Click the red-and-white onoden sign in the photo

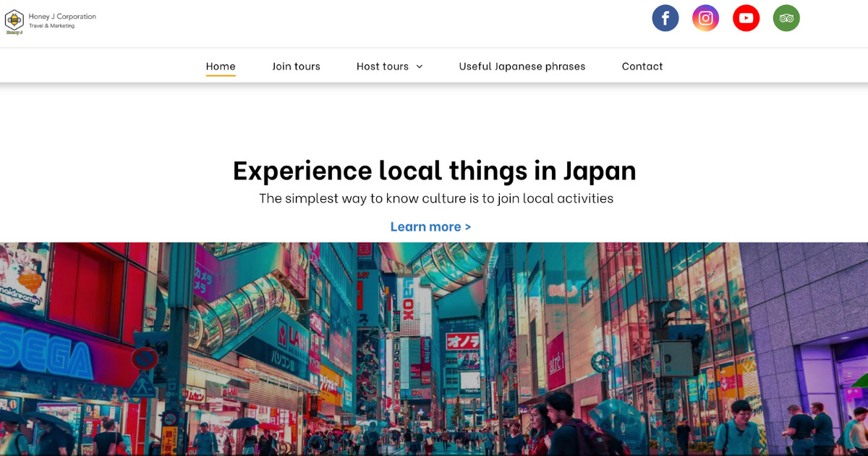click(463, 341)
